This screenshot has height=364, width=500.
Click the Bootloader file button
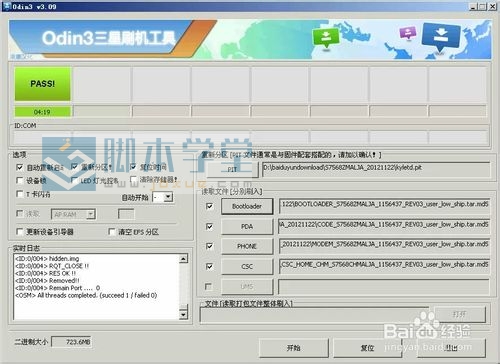coord(247,206)
